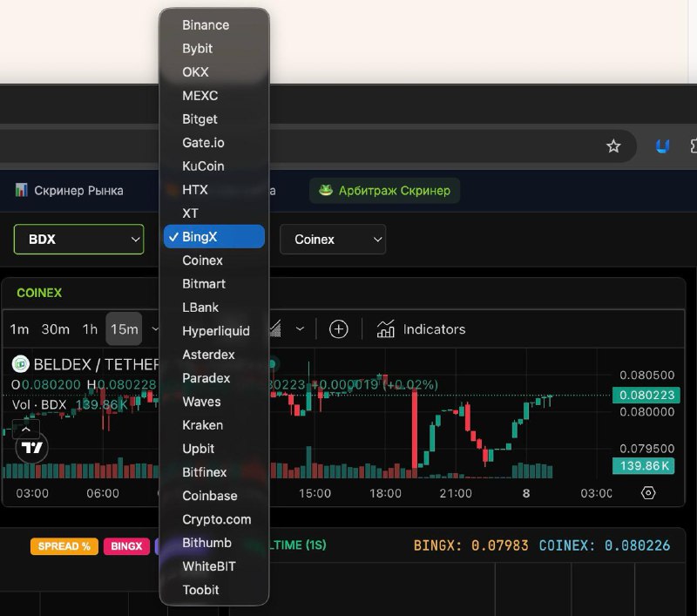Viewport: 697px width, 616px height.
Task: Select Upbit exchange option
Action: pos(213,449)
